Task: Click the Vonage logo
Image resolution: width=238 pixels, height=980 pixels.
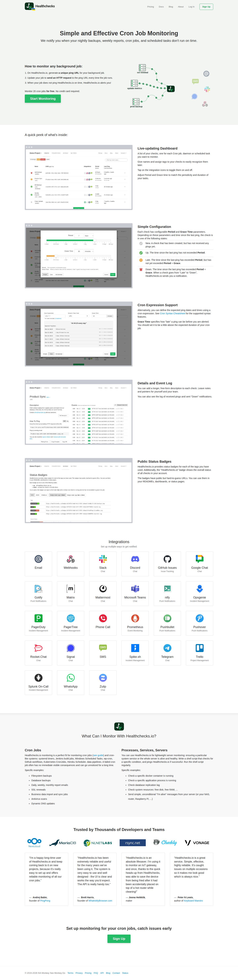Action: (x=197, y=843)
